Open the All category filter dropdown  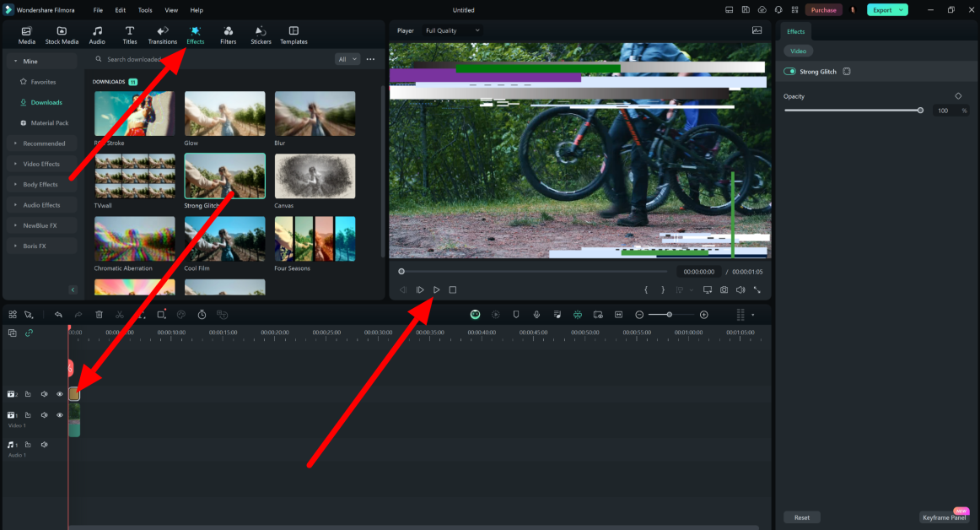pyautogui.click(x=347, y=59)
